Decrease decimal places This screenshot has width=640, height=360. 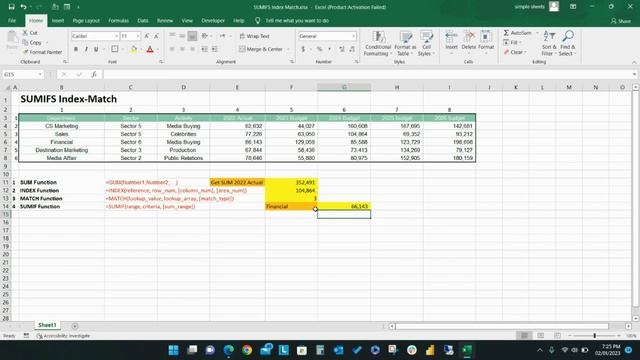(352, 49)
